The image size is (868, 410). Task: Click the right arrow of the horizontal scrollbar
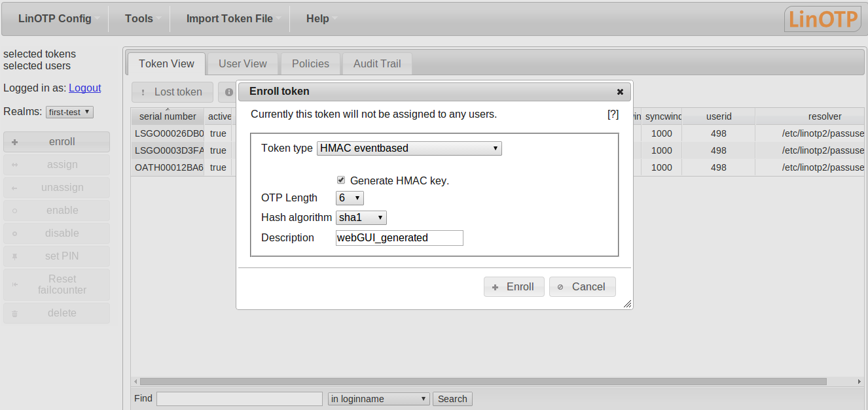(x=860, y=381)
